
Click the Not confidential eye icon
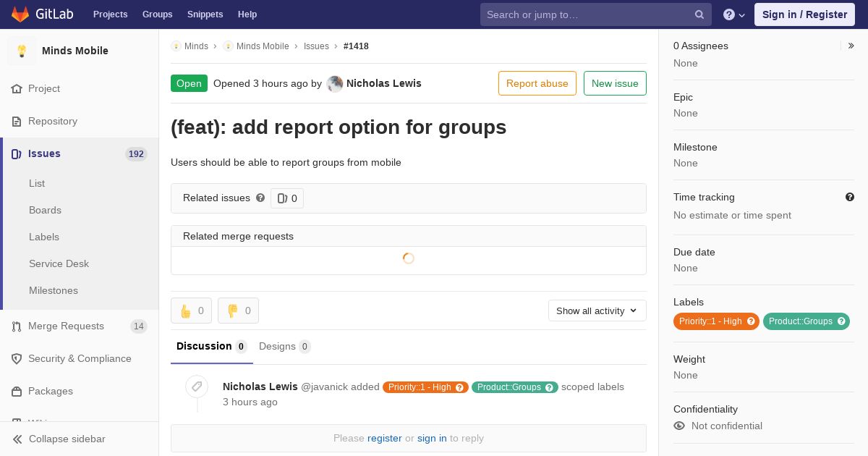pos(679,426)
